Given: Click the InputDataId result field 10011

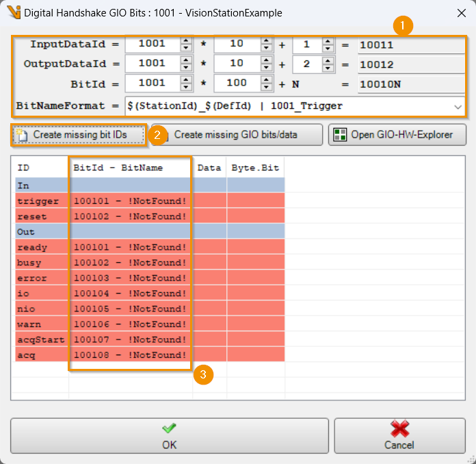Looking at the screenshot, I should coord(411,46).
